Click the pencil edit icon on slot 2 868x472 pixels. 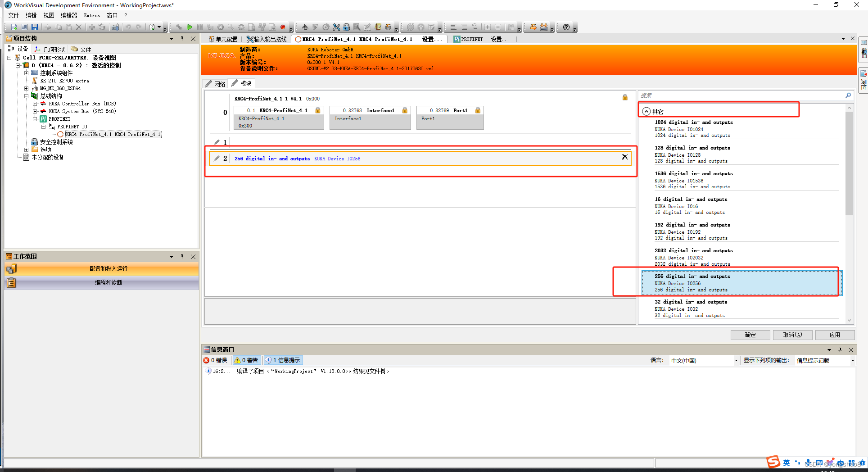[217, 158]
